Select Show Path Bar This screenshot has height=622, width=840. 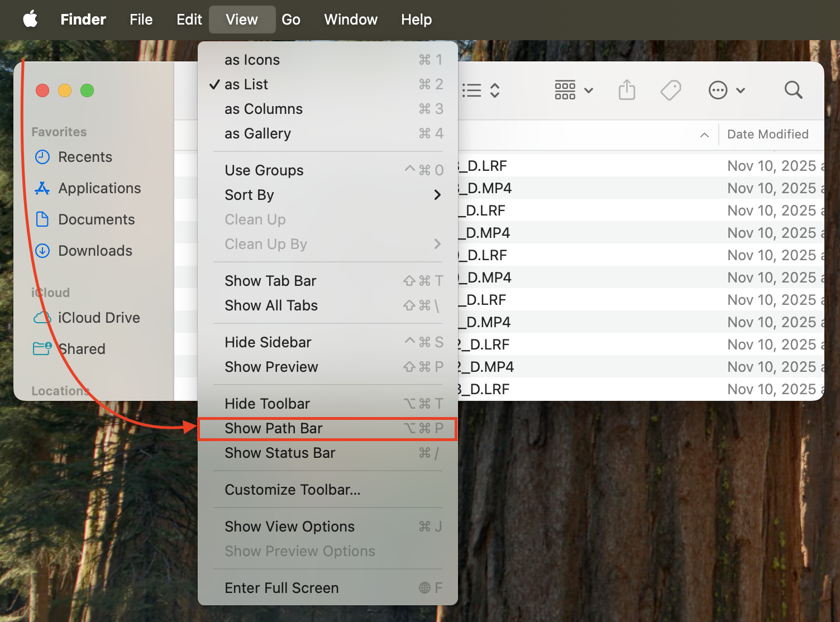(328, 428)
